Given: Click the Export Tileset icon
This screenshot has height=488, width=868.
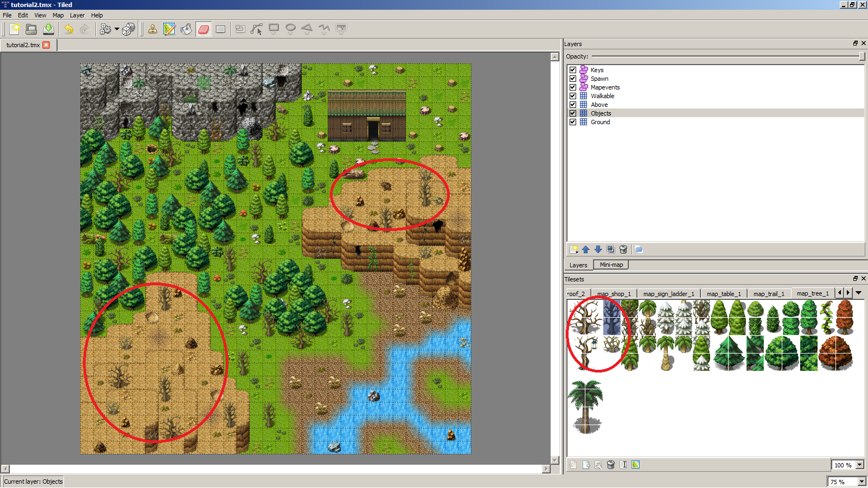Looking at the screenshot, I should (586, 465).
